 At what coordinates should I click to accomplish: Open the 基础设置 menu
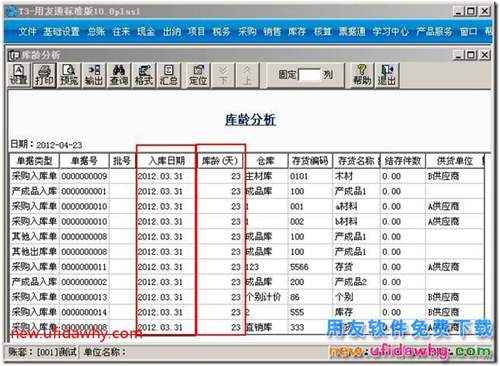62,32
